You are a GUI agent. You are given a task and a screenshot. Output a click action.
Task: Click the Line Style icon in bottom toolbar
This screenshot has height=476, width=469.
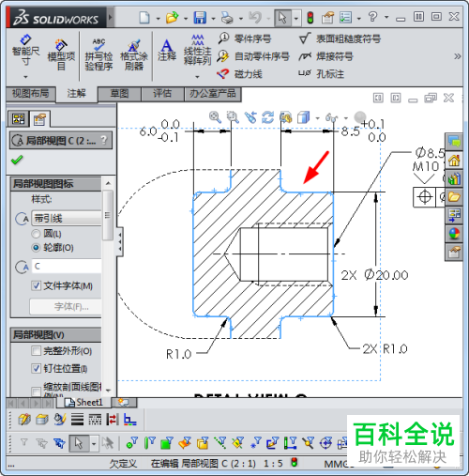click(95, 420)
